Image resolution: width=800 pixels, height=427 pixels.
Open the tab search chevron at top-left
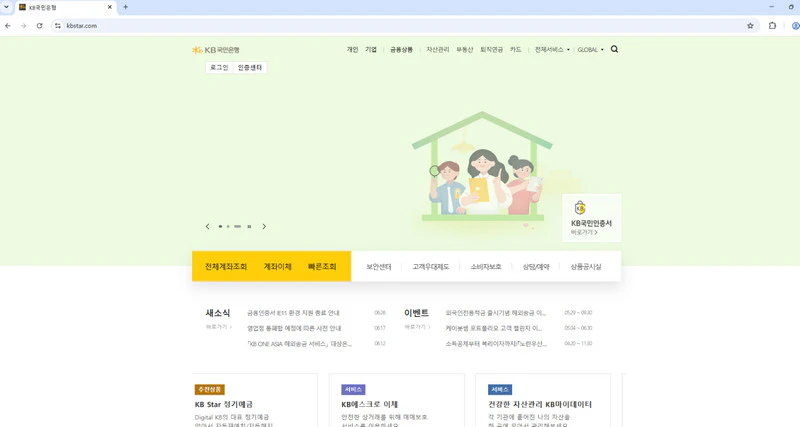point(6,7)
